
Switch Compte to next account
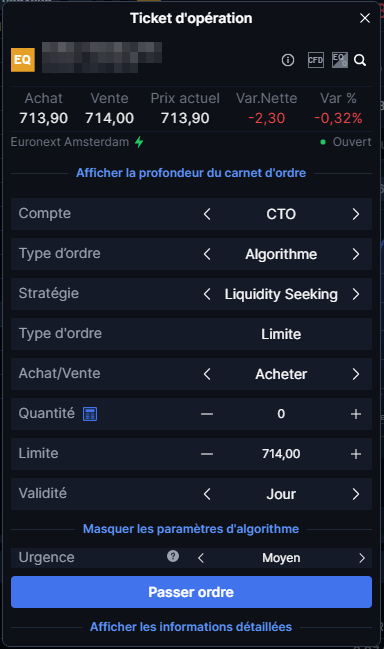pyautogui.click(x=356, y=214)
